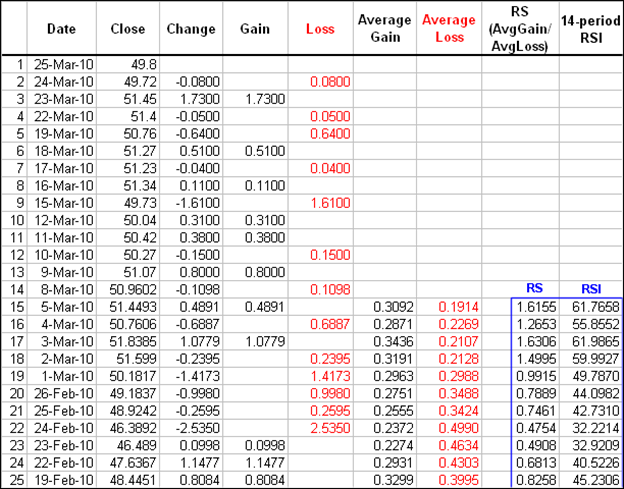Select loss value 2.5350
624x489 pixels.
(x=331, y=428)
